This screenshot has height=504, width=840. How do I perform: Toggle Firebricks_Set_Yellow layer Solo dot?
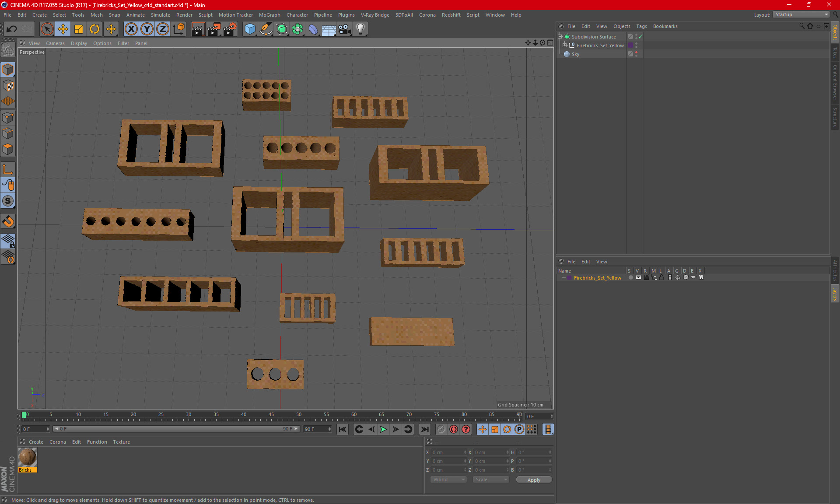click(630, 277)
